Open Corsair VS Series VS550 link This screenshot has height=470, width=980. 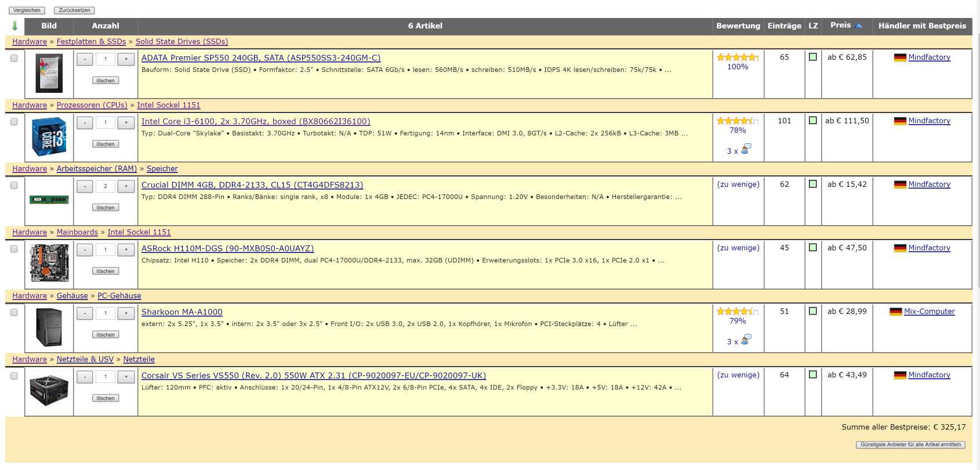314,375
